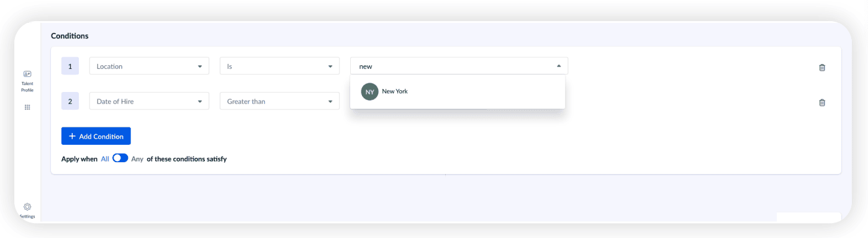This screenshot has width=868, height=238.
Task: Expand the Is operator dropdown
Action: pos(279,66)
